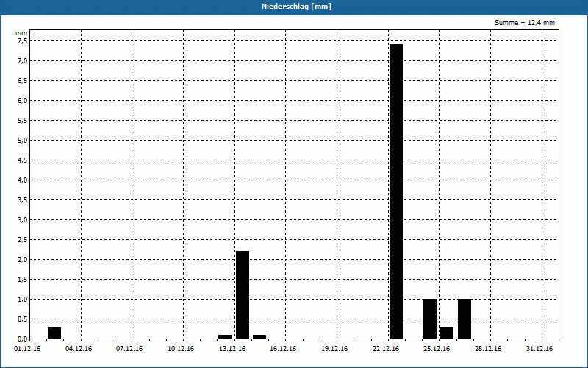Click the 2,2 mm bar at 13.12.16
588x368 pixels.
(x=243, y=295)
